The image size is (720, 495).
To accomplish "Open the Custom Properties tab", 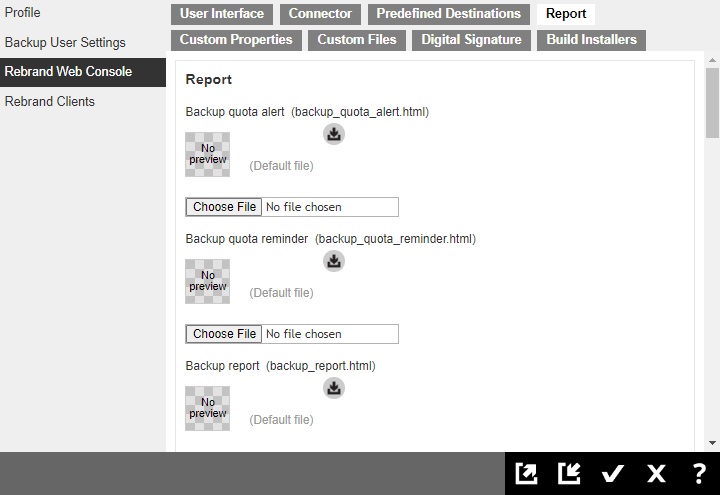I will pos(236,40).
